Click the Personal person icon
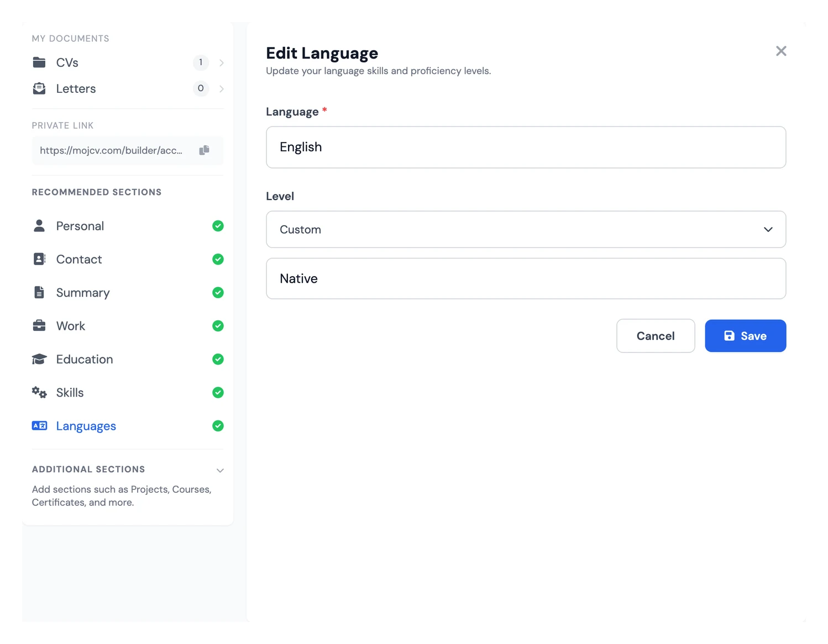 click(39, 226)
